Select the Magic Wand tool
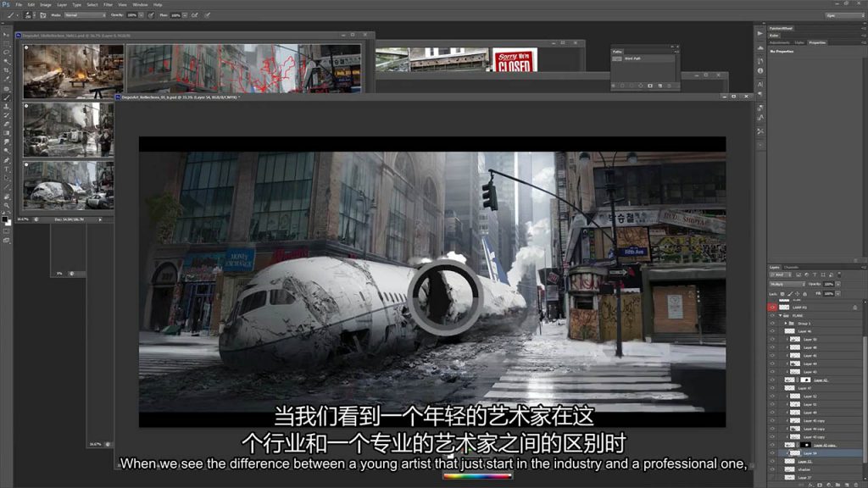 pos(7,61)
